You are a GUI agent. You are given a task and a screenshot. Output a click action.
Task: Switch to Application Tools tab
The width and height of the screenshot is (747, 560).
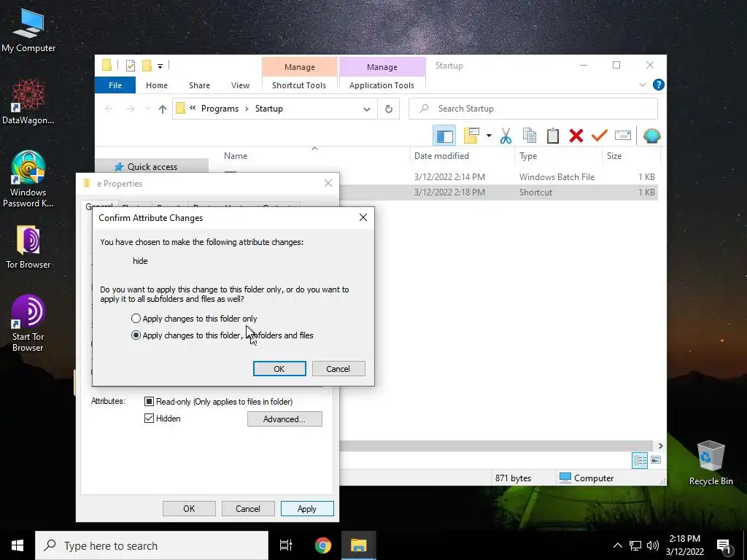382,85
